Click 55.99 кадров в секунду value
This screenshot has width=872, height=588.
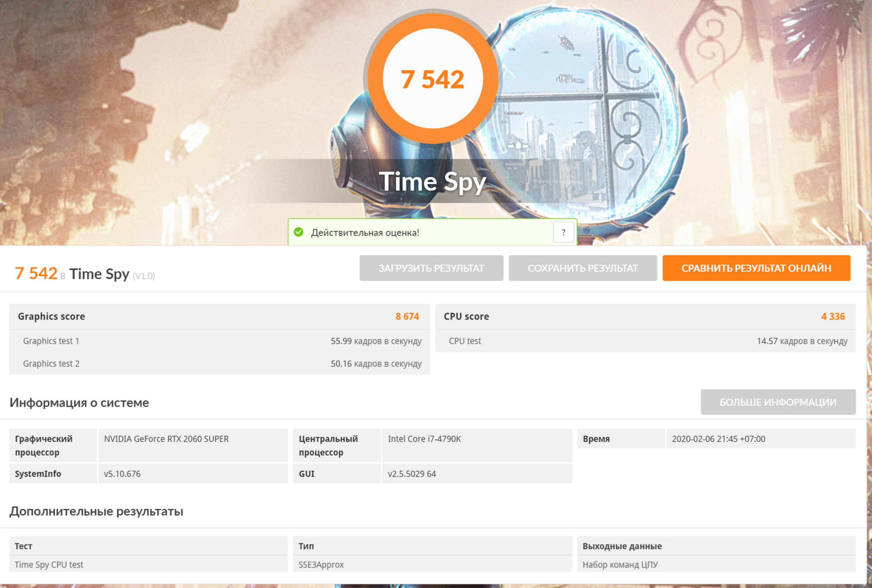tap(376, 341)
